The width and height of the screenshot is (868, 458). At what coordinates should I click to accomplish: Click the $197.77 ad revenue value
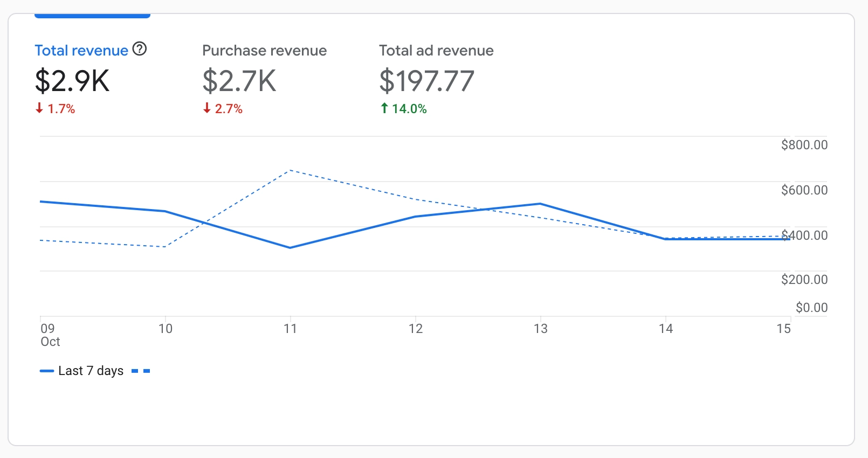click(x=426, y=81)
